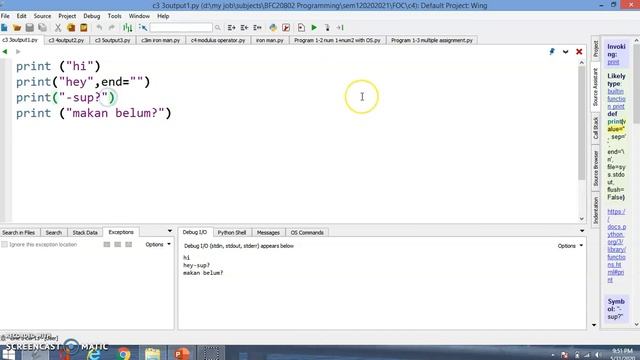
Task: Open the vertical Indentation side tab
Action: (x=596, y=210)
